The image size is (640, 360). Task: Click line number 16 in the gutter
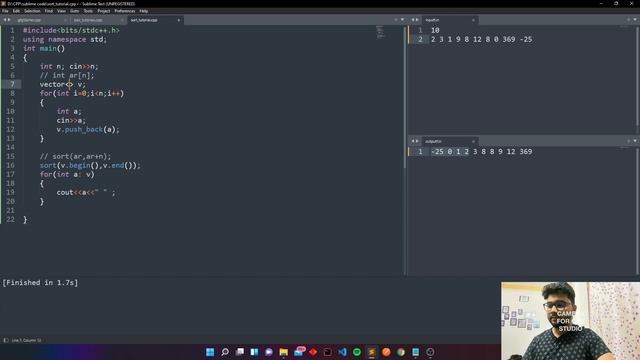10,165
